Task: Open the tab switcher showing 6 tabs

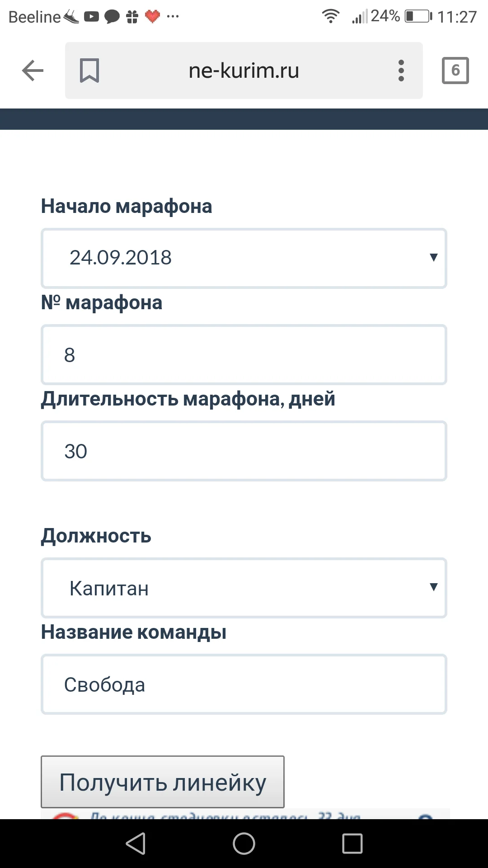Action: pos(455,70)
